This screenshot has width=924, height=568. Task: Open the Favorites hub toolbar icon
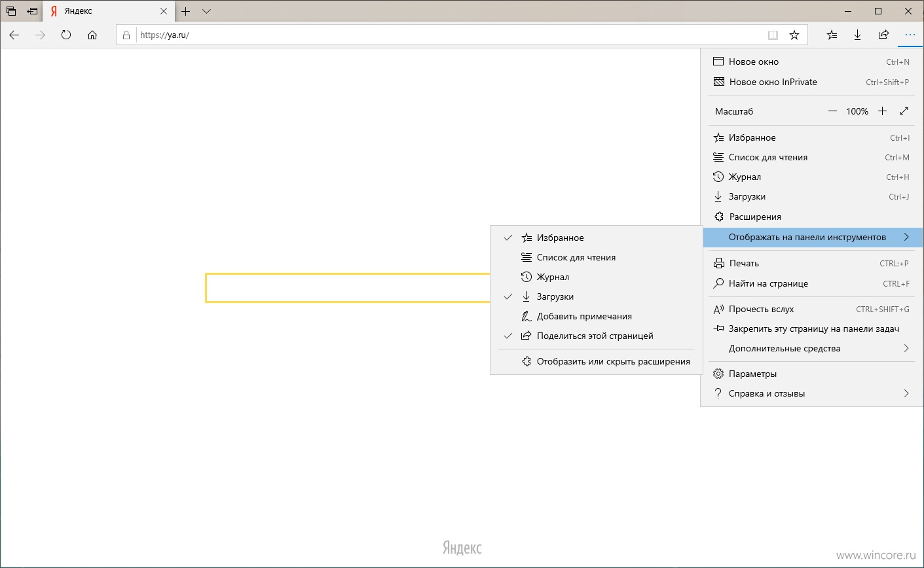coord(832,35)
